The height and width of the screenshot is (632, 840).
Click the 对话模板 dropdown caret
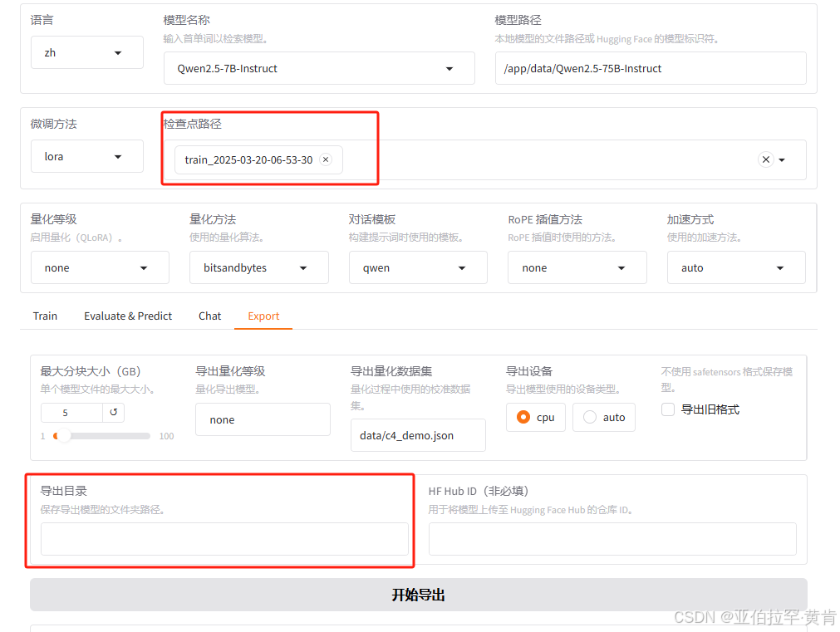[x=462, y=267]
